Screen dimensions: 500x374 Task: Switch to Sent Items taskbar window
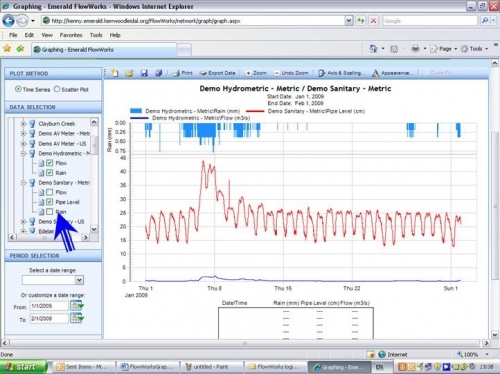[x=83, y=367]
